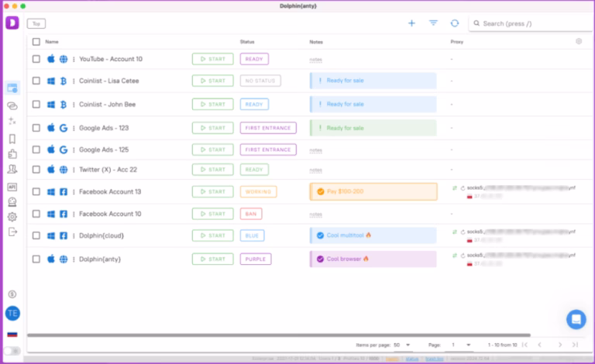Expand the Items per page dropdown

pyautogui.click(x=402, y=345)
